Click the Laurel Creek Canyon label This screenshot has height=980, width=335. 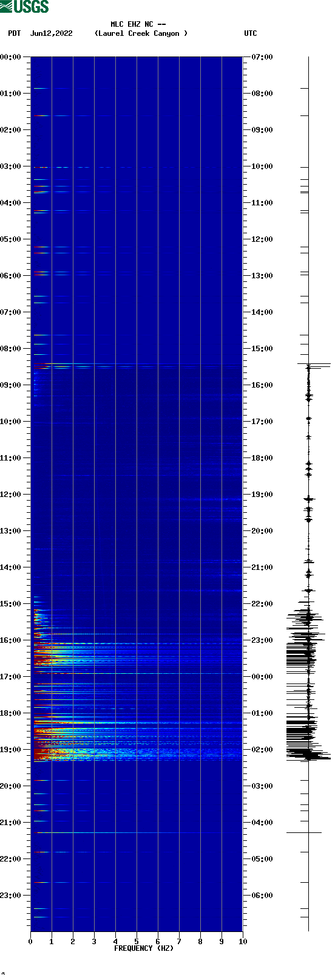tap(141, 33)
